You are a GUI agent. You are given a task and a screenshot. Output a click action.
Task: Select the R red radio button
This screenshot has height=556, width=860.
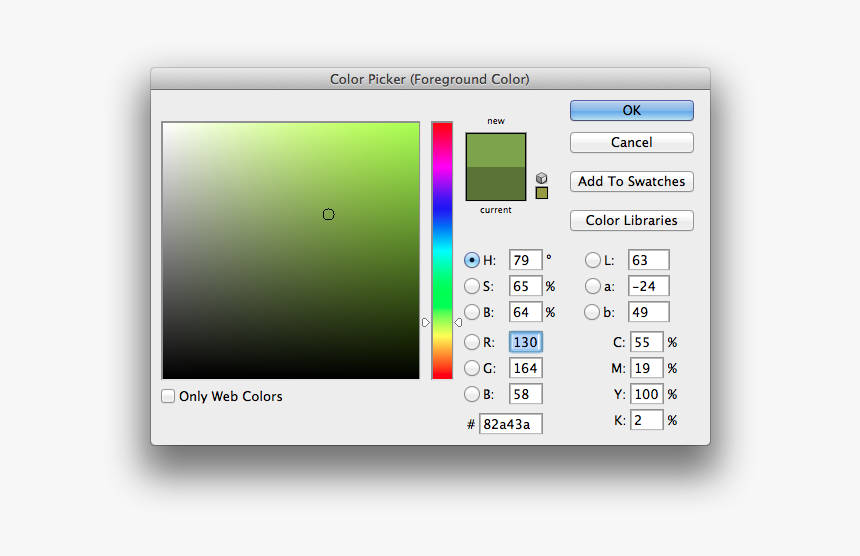[x=472, y=342]
